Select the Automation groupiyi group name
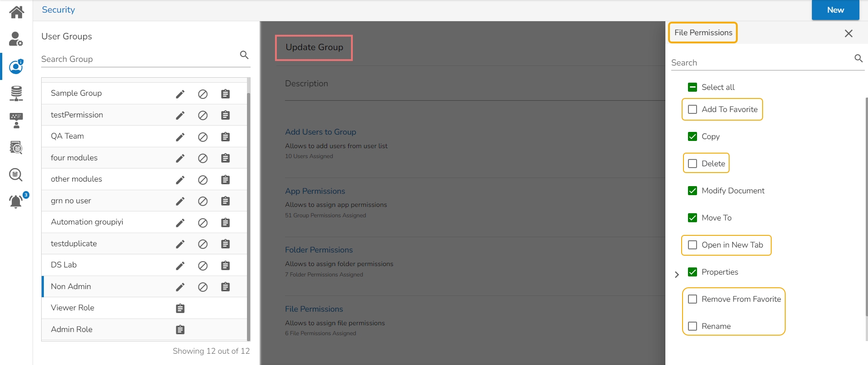 point(87,222)
